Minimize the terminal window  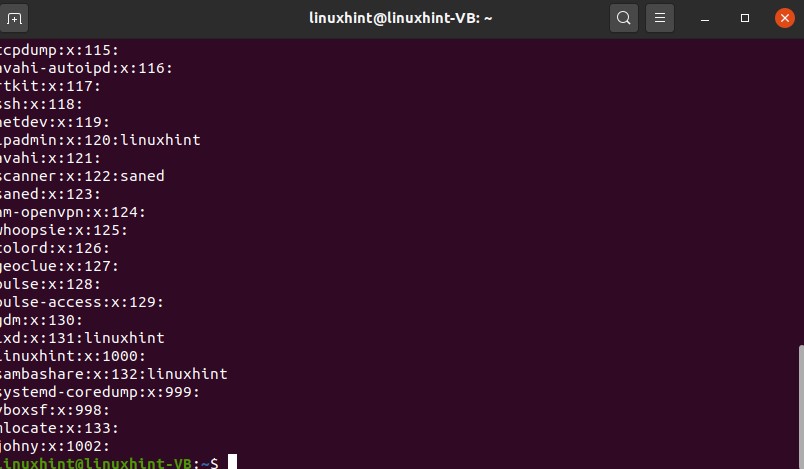[x=708, y=18]
